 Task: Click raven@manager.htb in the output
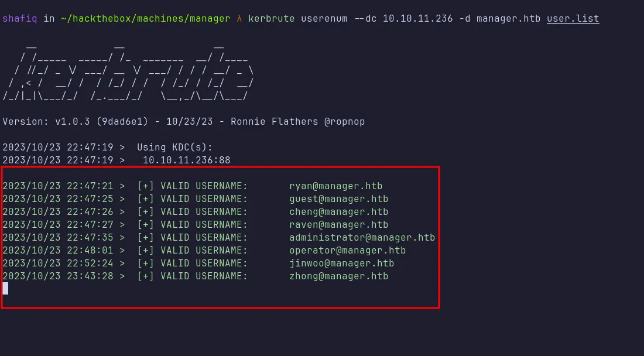tap(338, 225)
